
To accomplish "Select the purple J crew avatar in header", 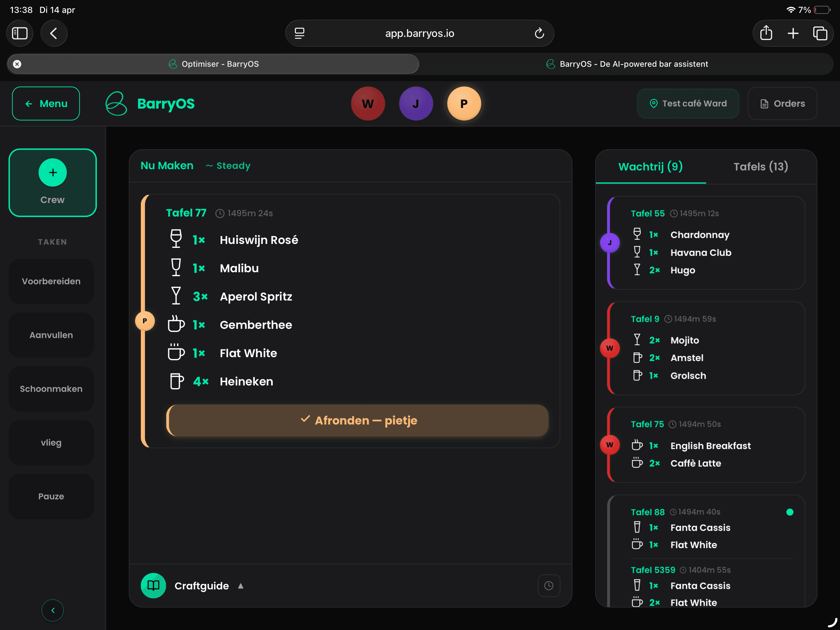I will [416, 103].
